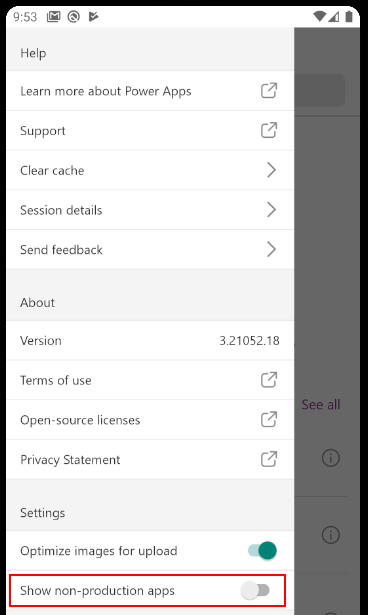The image size is (368, 615).
Task: Tap lower info icon on dimmed background
Action: coord(331,535)
